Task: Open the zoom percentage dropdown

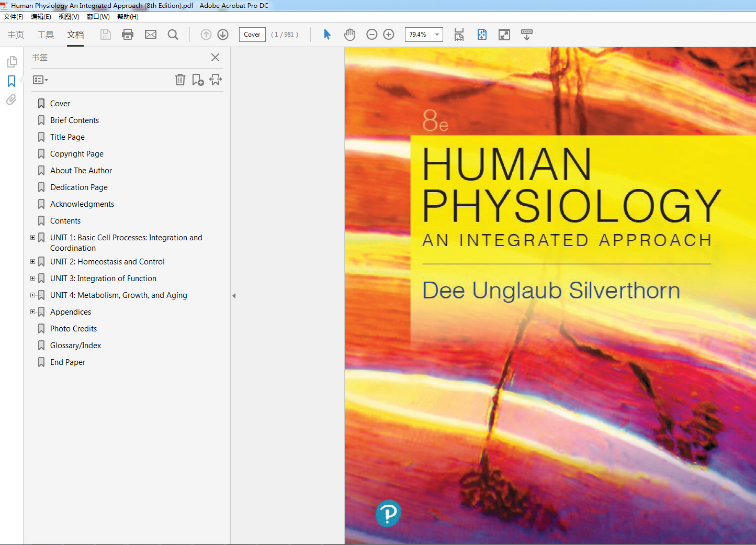Action: tap(437, 35)
